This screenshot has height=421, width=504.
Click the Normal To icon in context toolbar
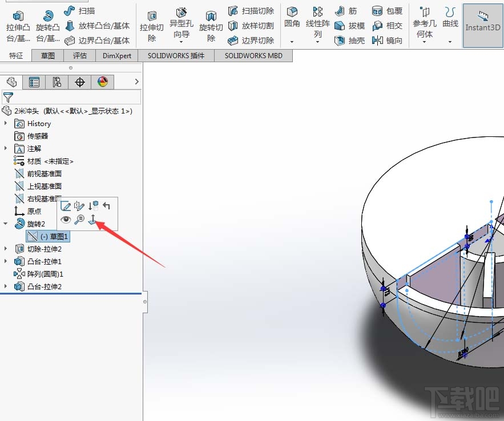[92, 220]
